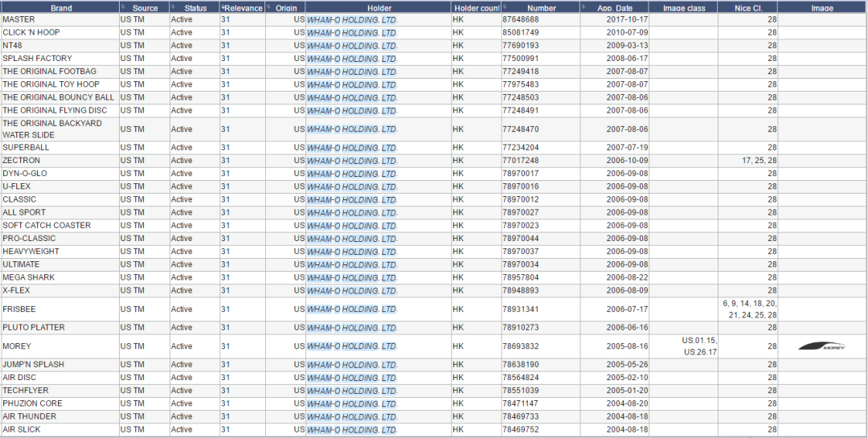Select the DYN-O-GLO brand cell
The width and height of the screenshot is (868, 438).
(x=60, y=174)
